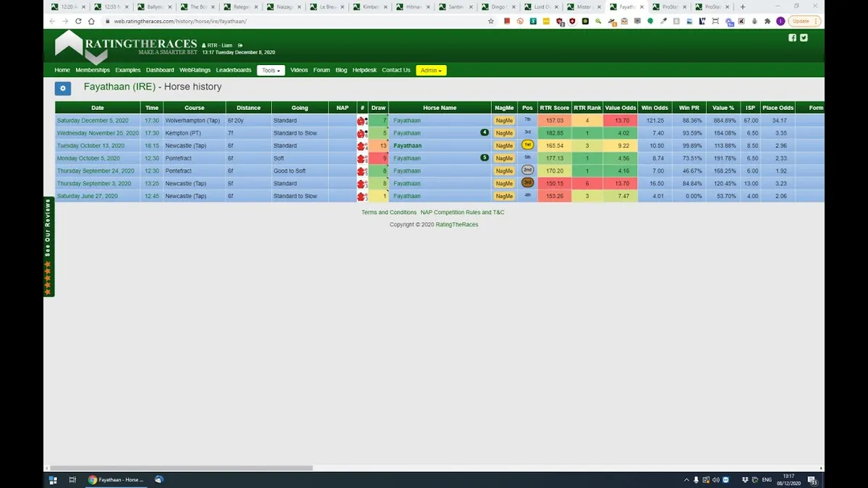
Task: Click the 13:17 taskbar clock
Action: pos(789,480)
